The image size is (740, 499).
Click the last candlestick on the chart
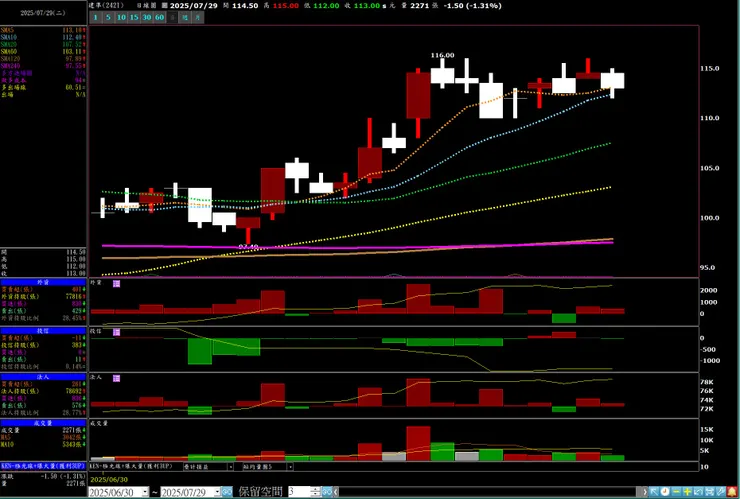(x=612, y=81)
